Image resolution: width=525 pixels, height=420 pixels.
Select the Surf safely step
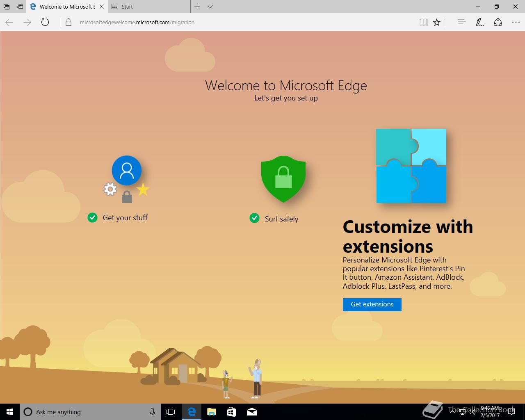(281, 219)
